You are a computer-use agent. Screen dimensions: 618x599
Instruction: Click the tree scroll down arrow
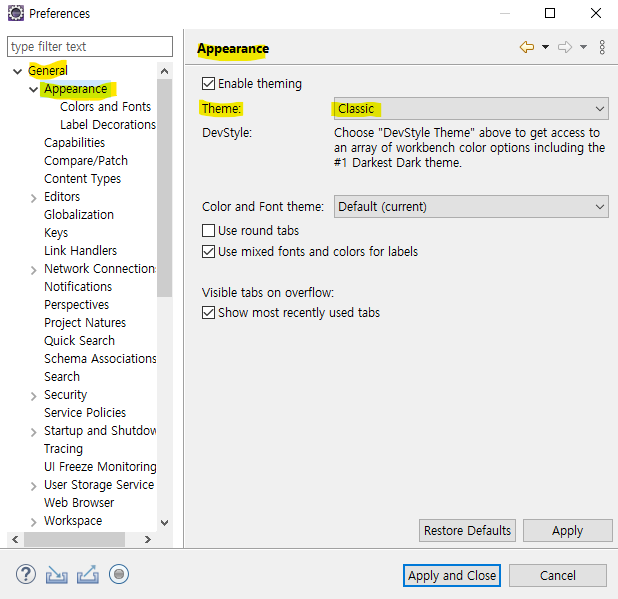164,523
